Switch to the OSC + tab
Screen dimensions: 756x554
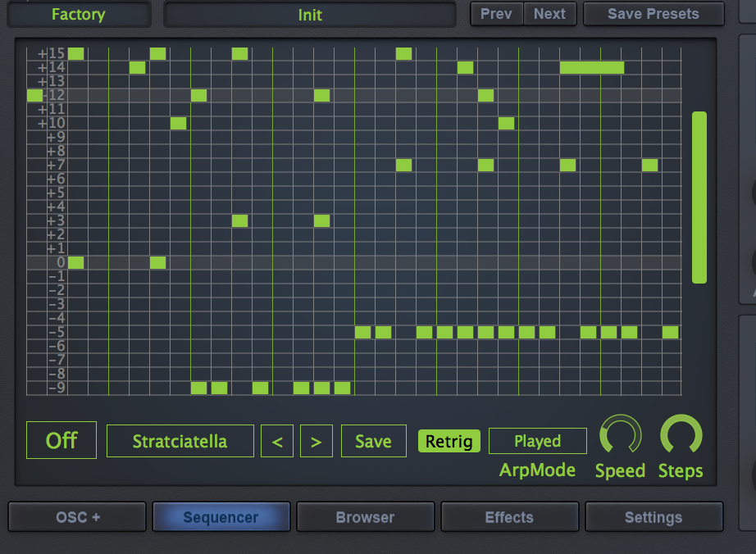coord(77,517)
